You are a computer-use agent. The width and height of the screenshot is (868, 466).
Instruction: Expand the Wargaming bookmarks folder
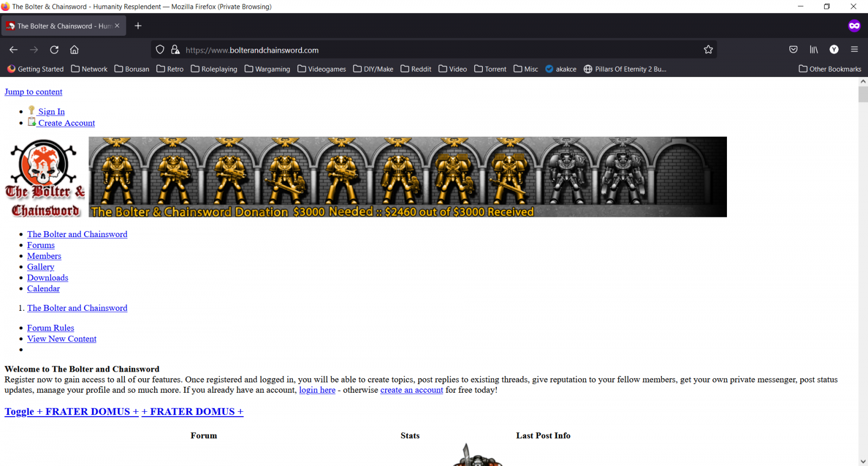coord(267,69)
